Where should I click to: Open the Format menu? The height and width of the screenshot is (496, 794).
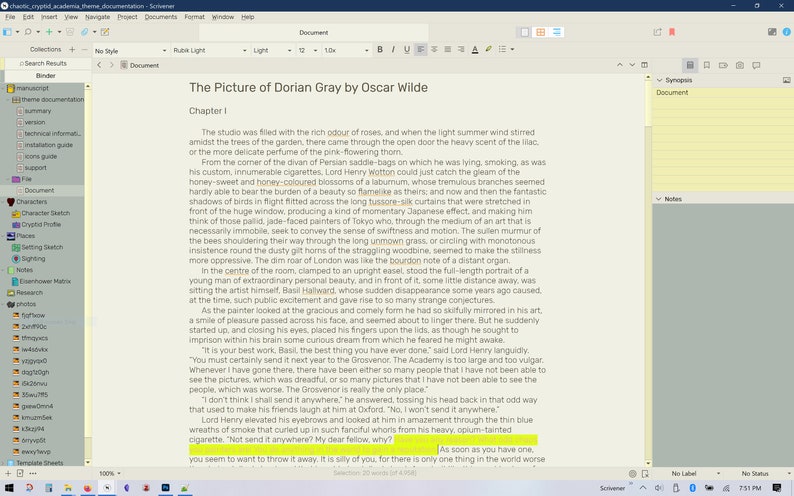point(194,17)
